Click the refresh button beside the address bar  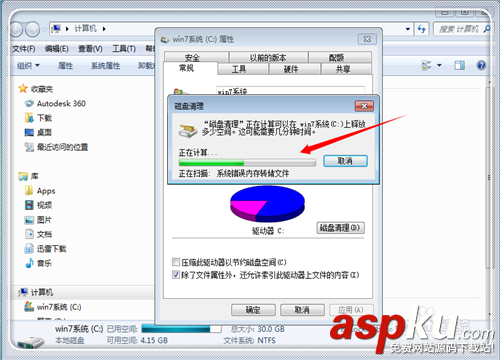pos(421,29)
